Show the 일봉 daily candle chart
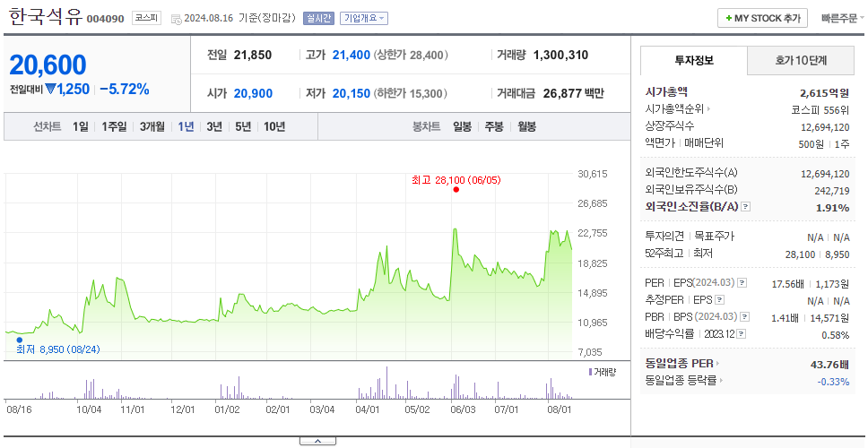Viewport: 868px width, 448px height. (462, 126)
